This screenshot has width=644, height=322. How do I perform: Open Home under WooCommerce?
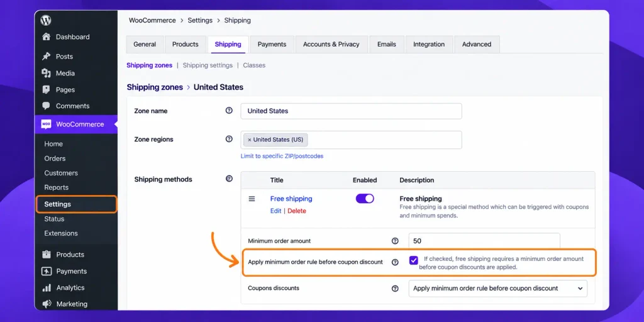[x=53, y=144]
